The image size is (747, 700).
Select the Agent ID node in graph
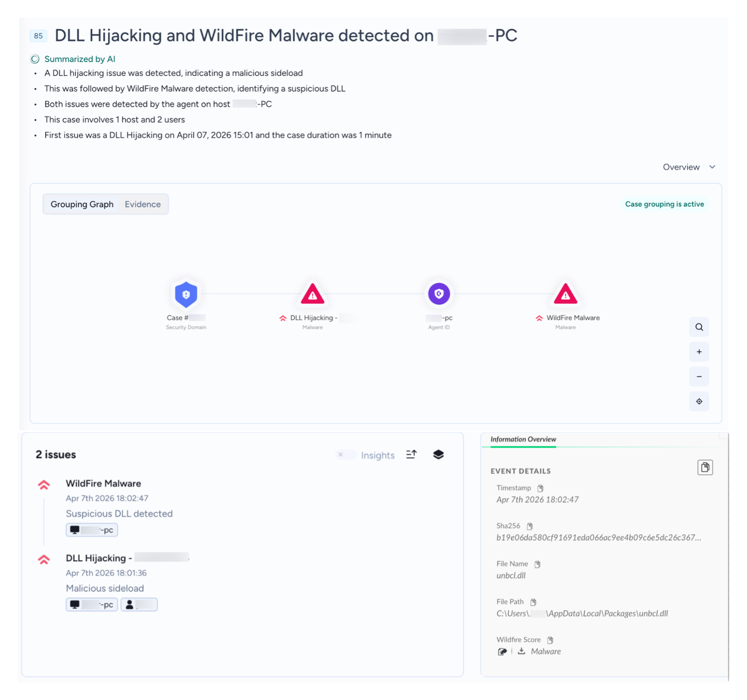(x=439, y=294)
